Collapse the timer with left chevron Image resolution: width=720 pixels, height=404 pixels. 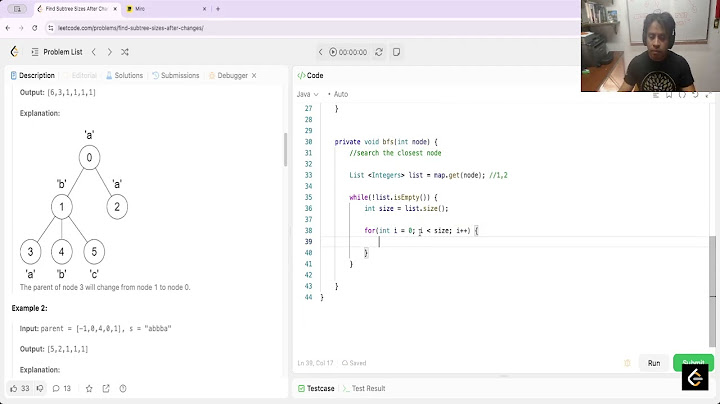[321, 52]
